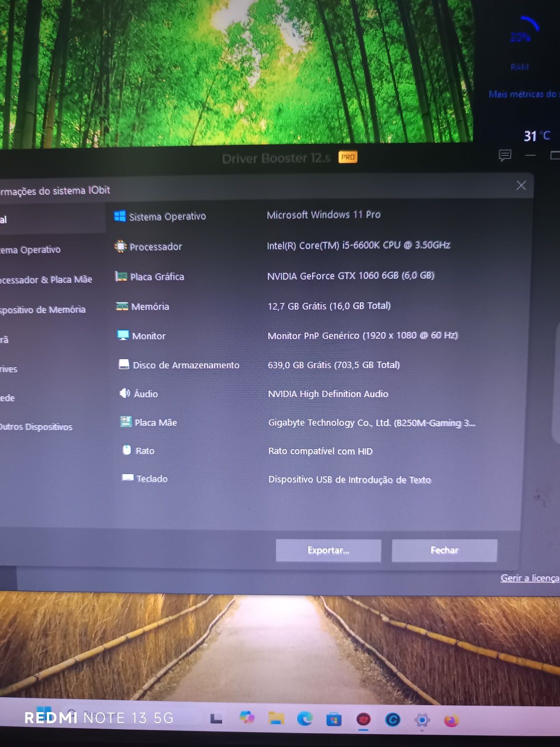Select the Monitor PnP Genérico value

click(363, 335)
